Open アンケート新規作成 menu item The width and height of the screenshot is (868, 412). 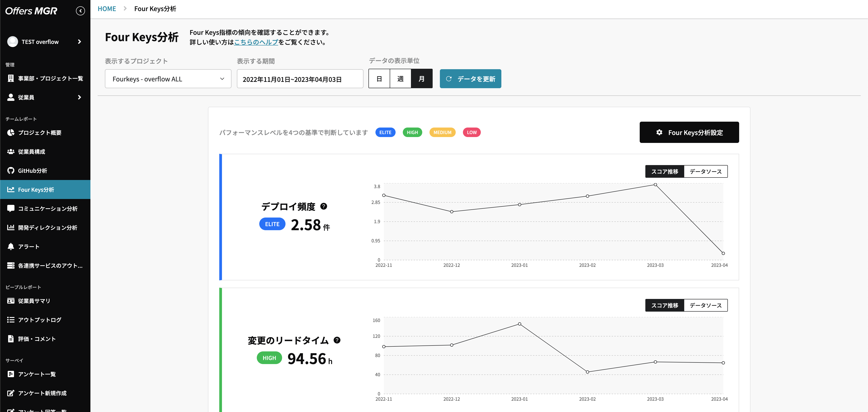pyautogui.click(x=45, y=393)
